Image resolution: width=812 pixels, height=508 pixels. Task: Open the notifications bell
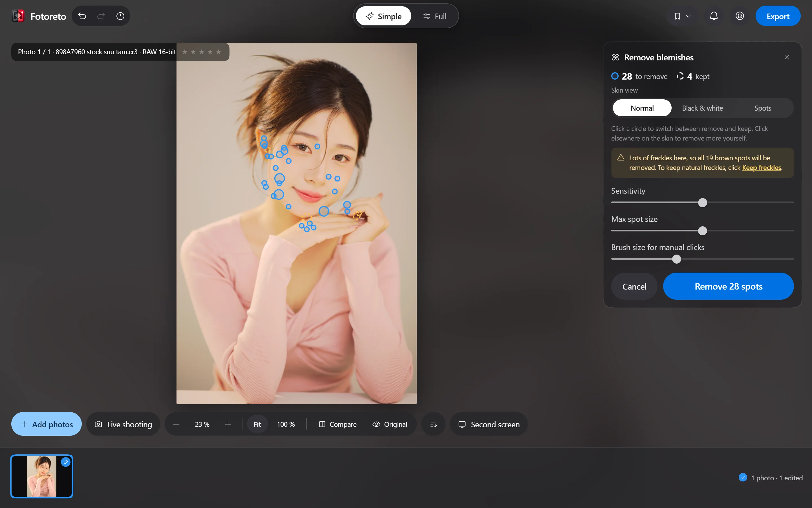714,16
